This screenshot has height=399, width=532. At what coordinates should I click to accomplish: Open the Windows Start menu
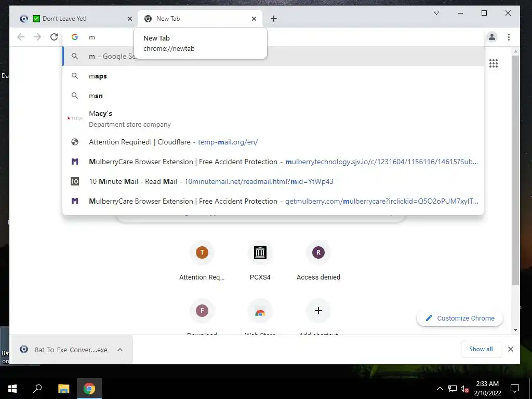(x=12, y=389)
